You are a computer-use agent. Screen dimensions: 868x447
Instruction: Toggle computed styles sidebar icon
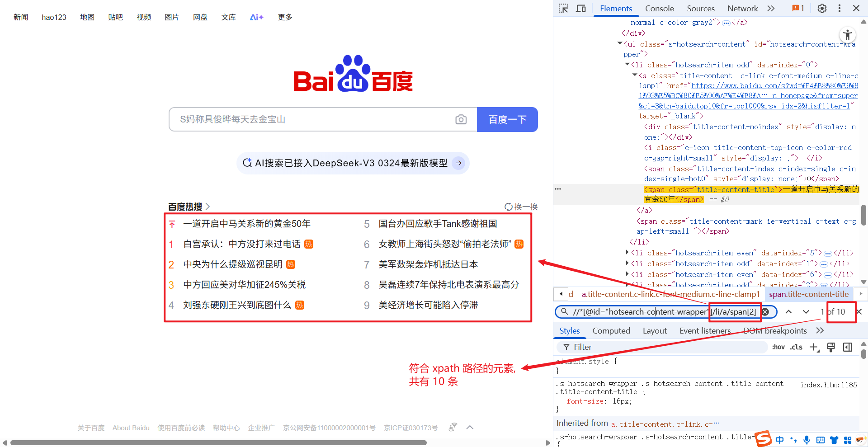pyautogui.click(x=848, y=347)
